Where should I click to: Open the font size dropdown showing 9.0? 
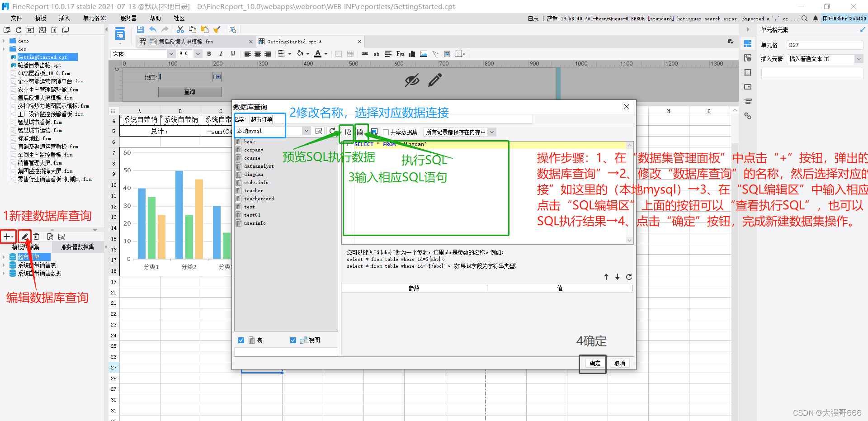(x=198, y=54)
